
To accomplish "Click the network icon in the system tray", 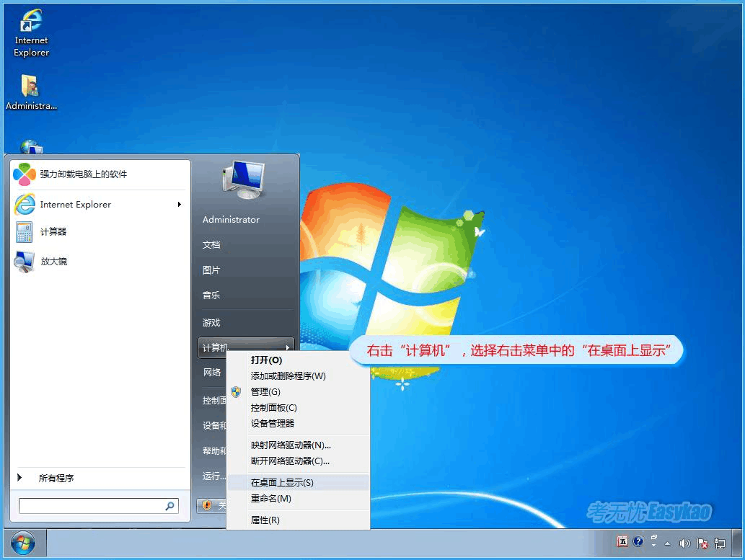I will [x=721, y=543].
